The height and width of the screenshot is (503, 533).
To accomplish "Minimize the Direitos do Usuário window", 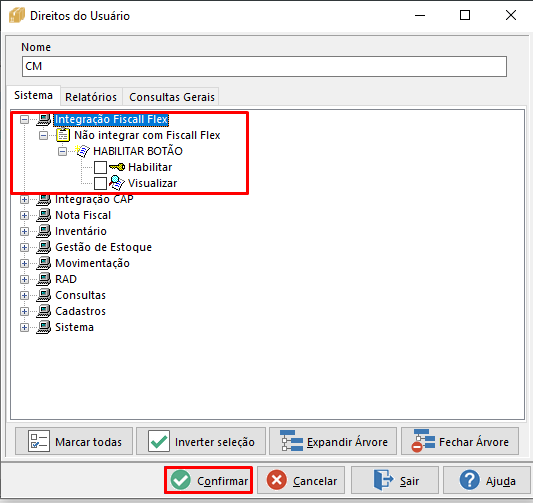I will (x=420, y=15).
